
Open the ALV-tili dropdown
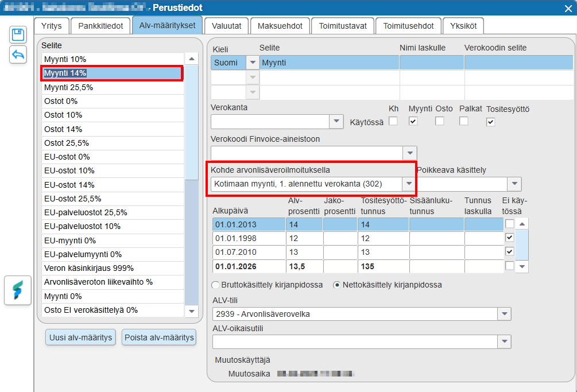point(504,314)
